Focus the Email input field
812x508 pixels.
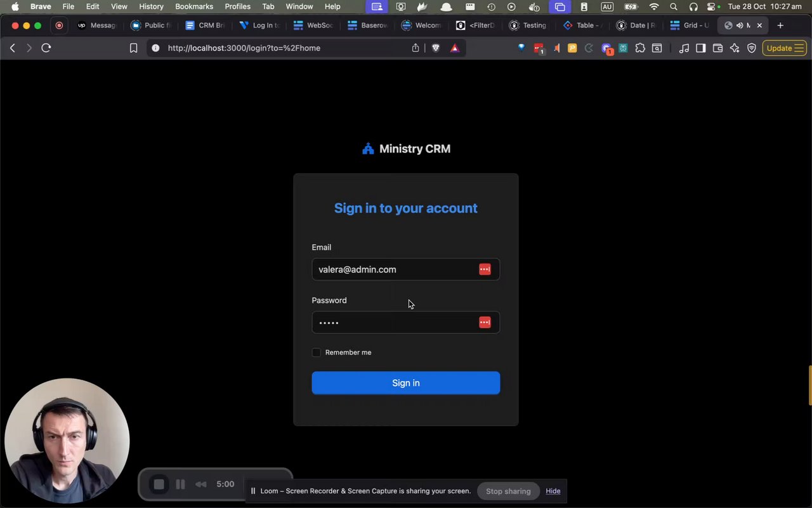coord(406,269)
